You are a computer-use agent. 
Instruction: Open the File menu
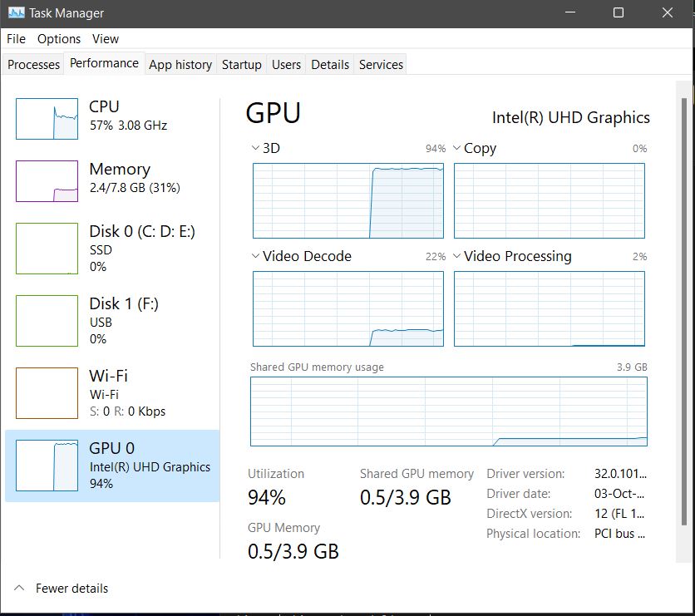click(16, 39)
